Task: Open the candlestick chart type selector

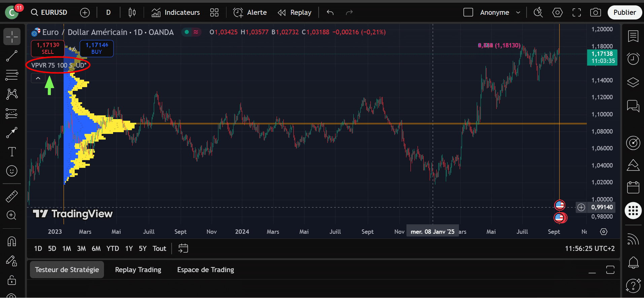Action: coord(132,12)
